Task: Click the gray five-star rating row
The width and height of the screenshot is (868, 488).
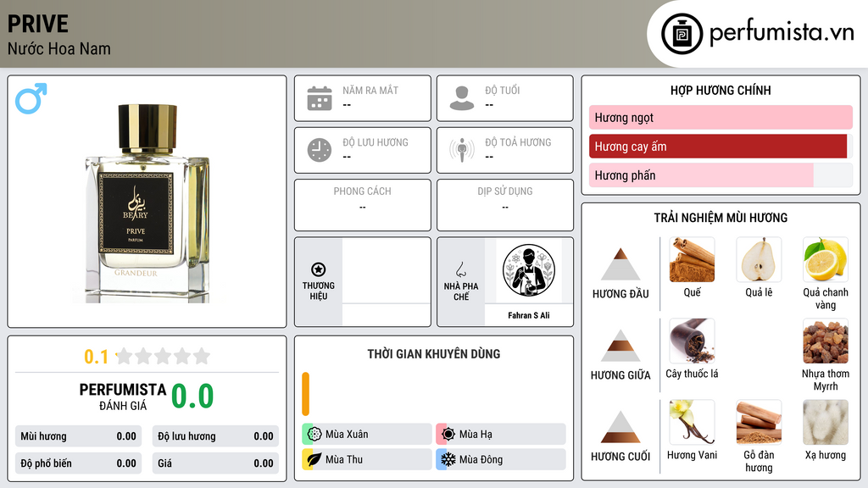Action: [x=164, y=356]
